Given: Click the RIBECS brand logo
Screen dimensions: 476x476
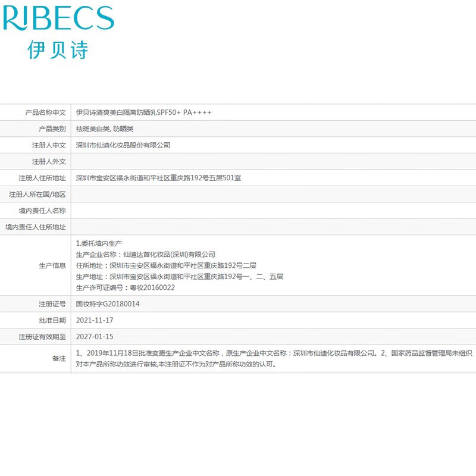Looking at the screenshot, I should click(58, 18).
